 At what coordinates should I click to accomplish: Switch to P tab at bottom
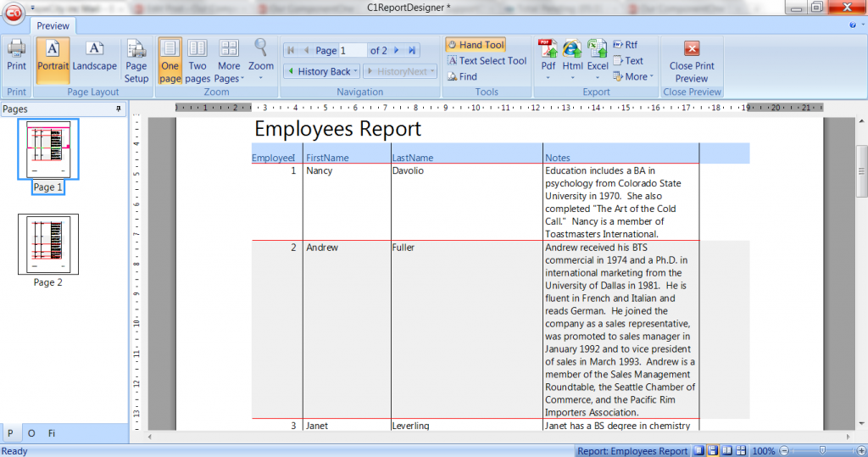pyautogui.click(x=10, y=433)
